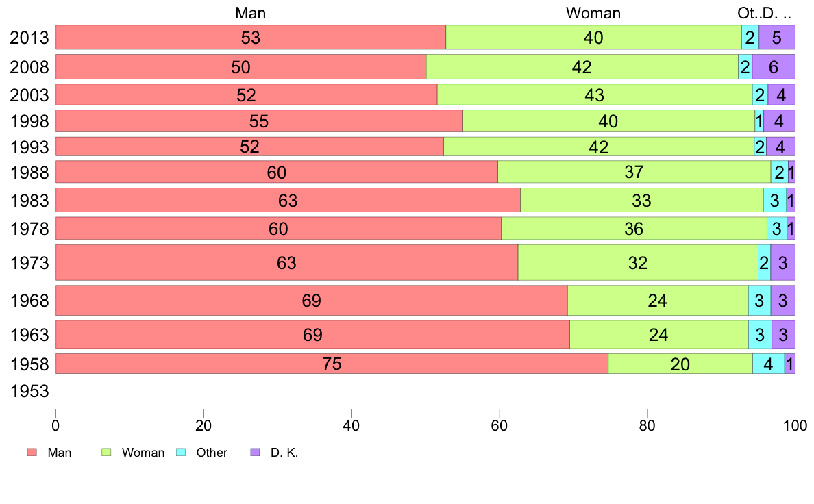Viewport: 814px width, 504px height.
Task: Click the green Woman legend swatch
Action: pyautogui.click(x=106, y=453)
